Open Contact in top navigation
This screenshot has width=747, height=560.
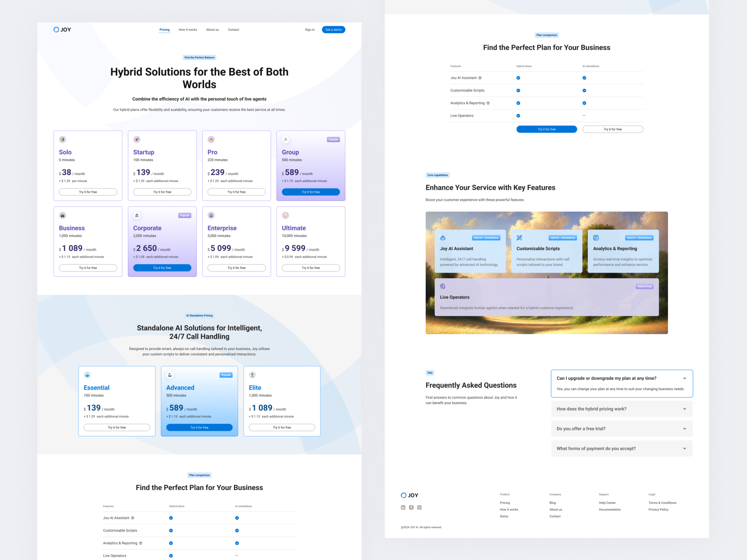tap(233, 30)
